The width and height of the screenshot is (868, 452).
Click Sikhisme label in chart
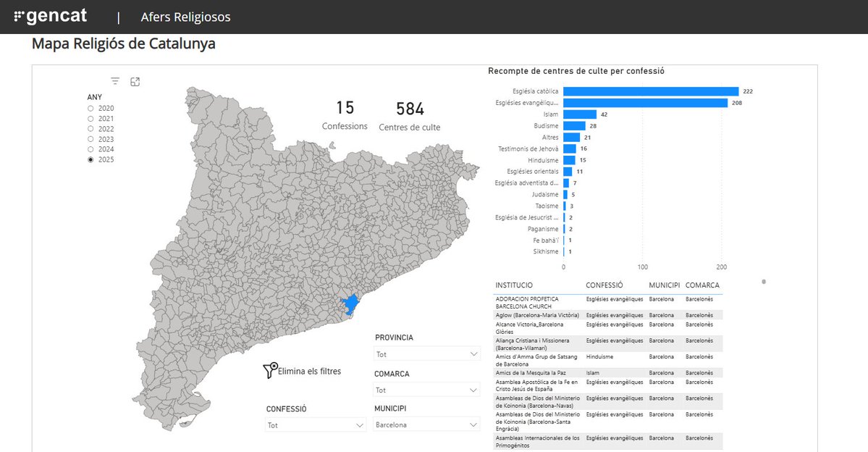(x=546, y=251)
